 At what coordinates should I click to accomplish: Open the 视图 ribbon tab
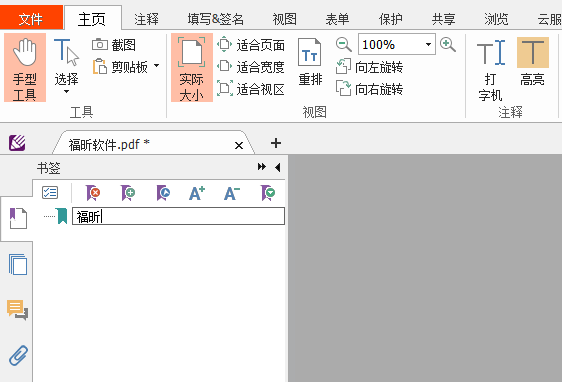pyautogui.click(x=285, y=19)
